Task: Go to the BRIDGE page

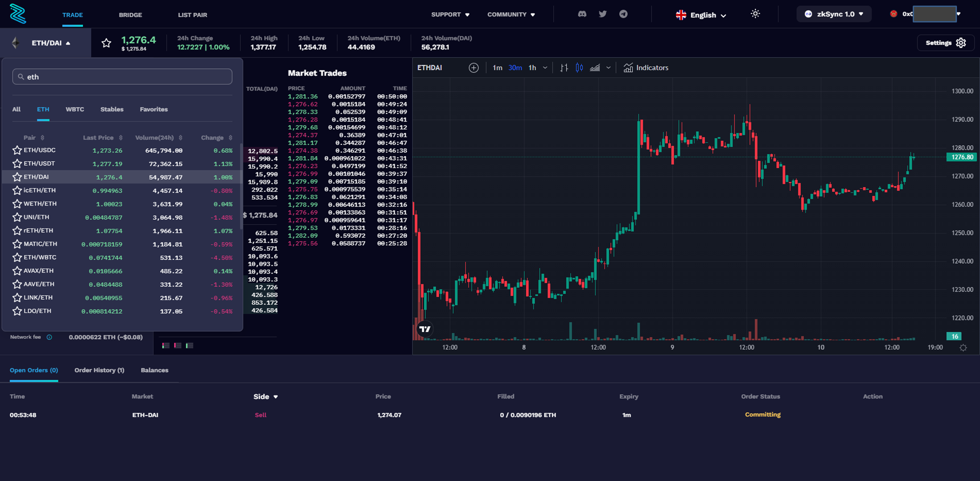Action: [x=130, y=15]
